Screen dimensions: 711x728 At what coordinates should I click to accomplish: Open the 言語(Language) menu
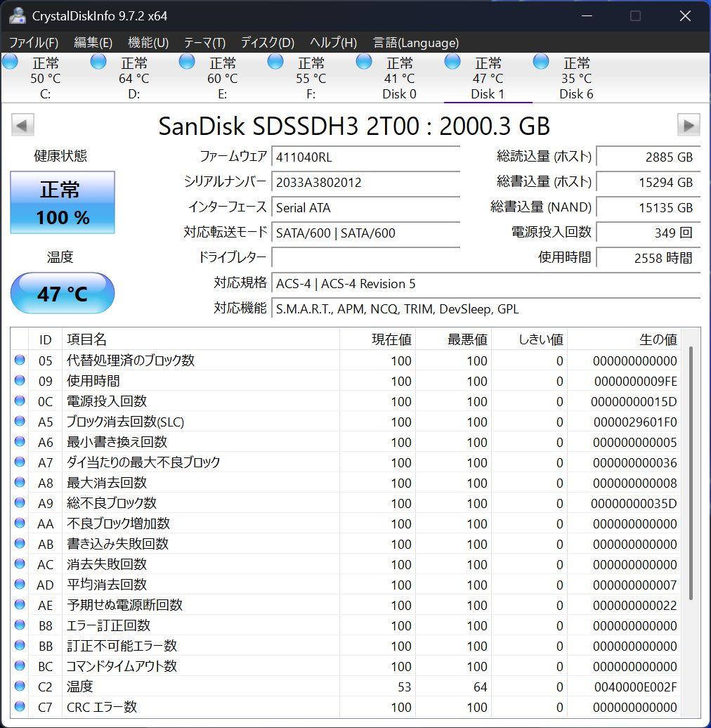pos(415,43)
